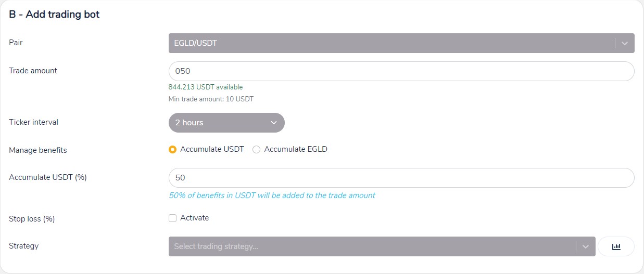Open the strategy chart icon button
The image size is (644, 274).
pyautogui.click(x=616, y=246)
